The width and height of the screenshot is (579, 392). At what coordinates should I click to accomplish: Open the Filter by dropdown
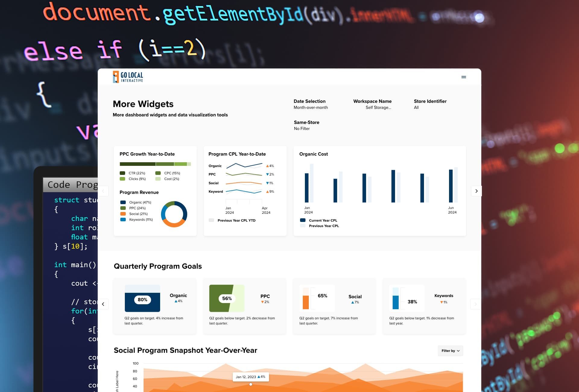click(x=450, y=351)
